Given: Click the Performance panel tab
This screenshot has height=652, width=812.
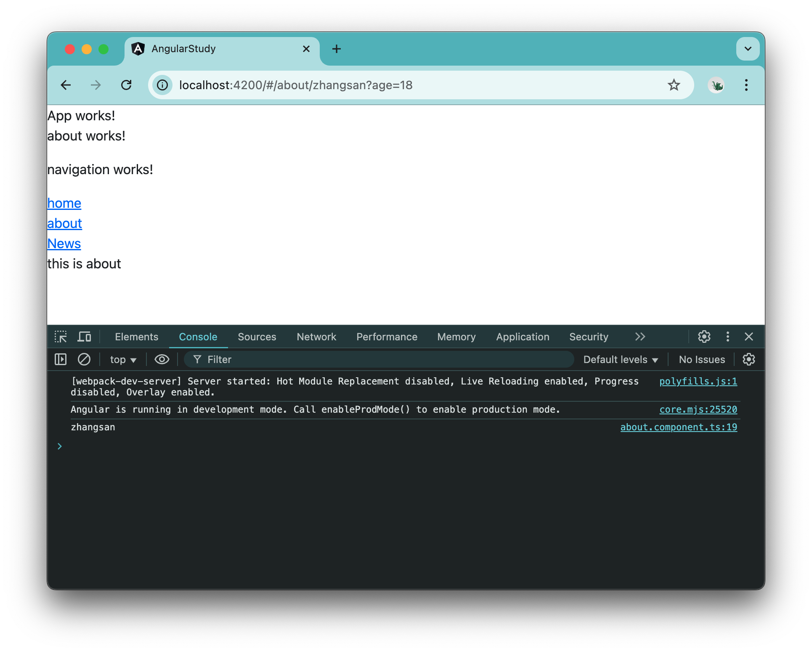Looking at the screenshot, I should click(387, 337).
